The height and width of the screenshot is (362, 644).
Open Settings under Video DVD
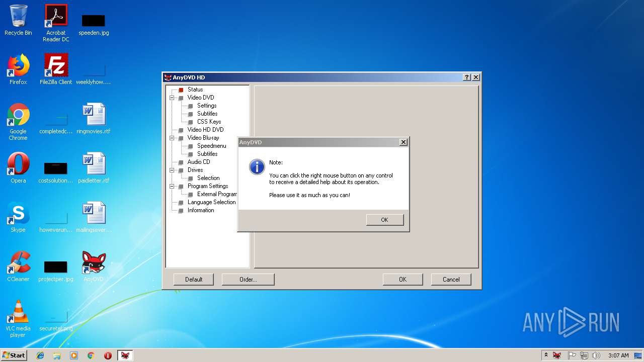(207, 106)
